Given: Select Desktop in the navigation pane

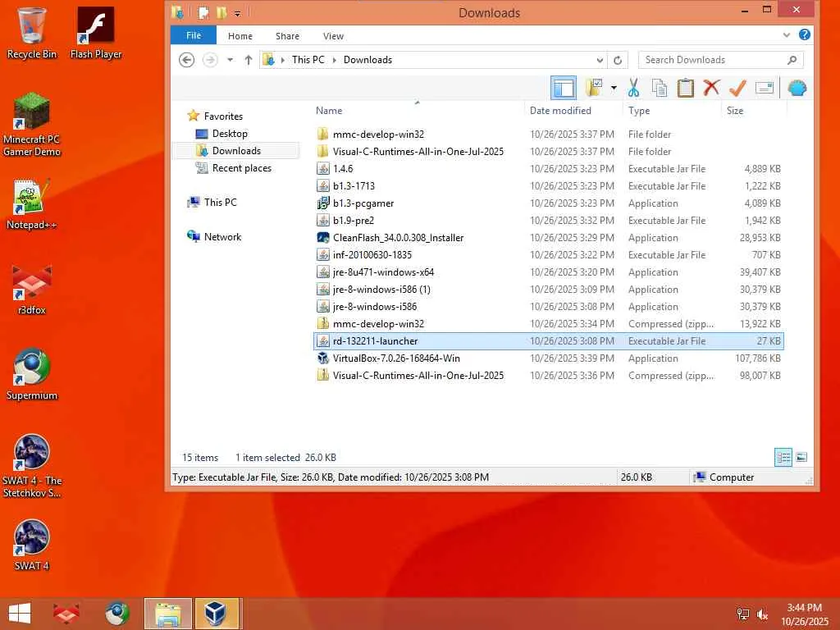Looking at the screenshot, I should [x=230, y=134].
